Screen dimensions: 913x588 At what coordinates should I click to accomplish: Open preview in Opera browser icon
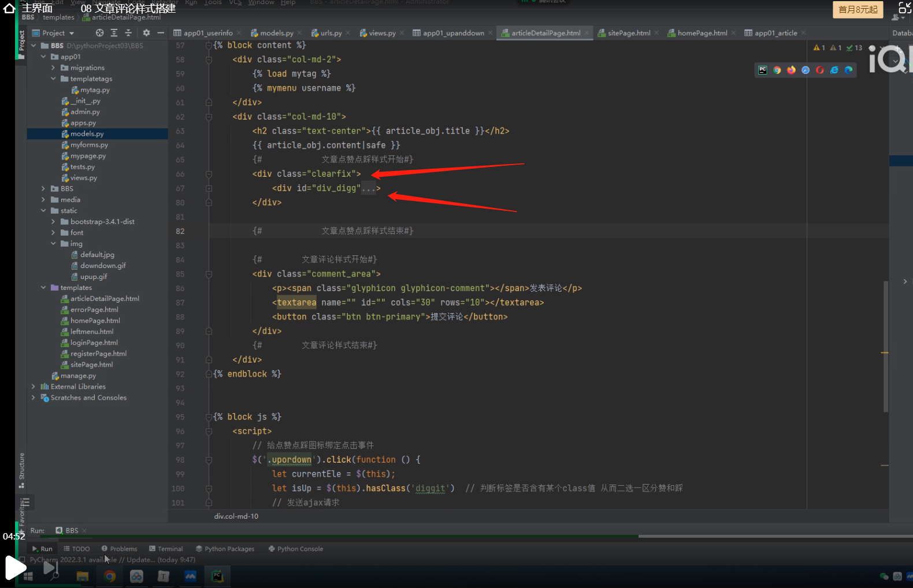(x=820, y=70)
